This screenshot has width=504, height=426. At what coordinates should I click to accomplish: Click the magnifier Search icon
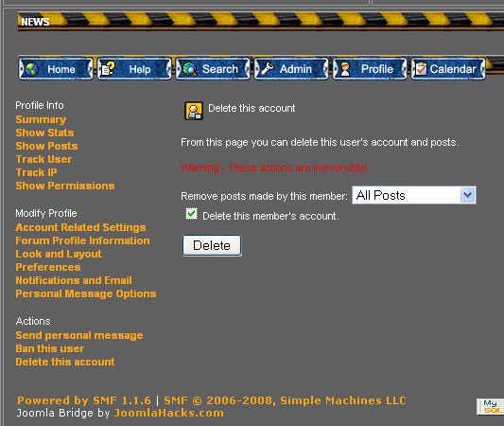pos(190,69)
